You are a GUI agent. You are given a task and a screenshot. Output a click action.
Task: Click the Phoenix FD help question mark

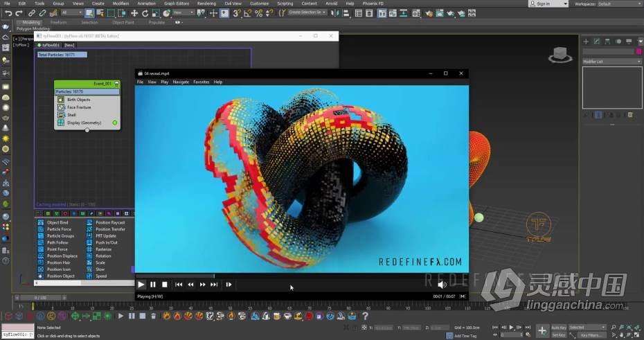pyautogui.click(x=365, y=316)
